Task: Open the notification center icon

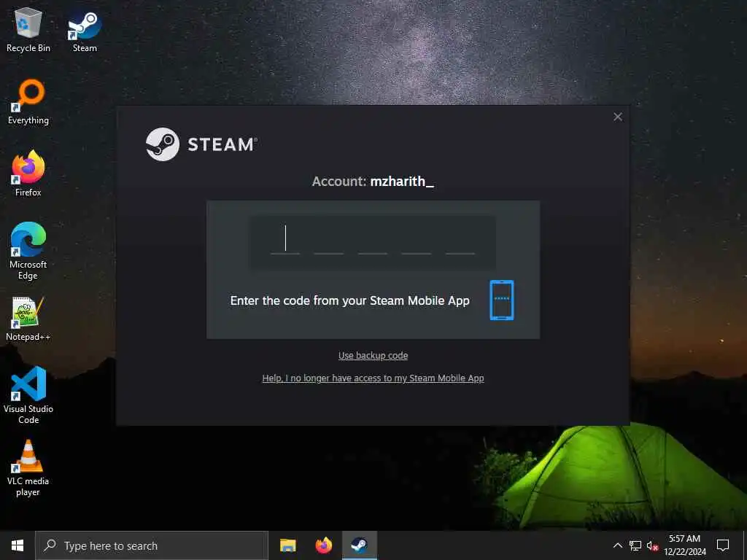Action: [723, 545]
